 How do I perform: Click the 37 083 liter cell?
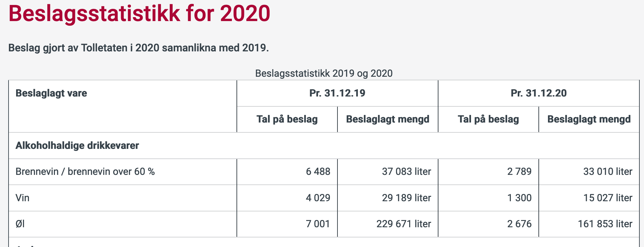coord(407,172)
